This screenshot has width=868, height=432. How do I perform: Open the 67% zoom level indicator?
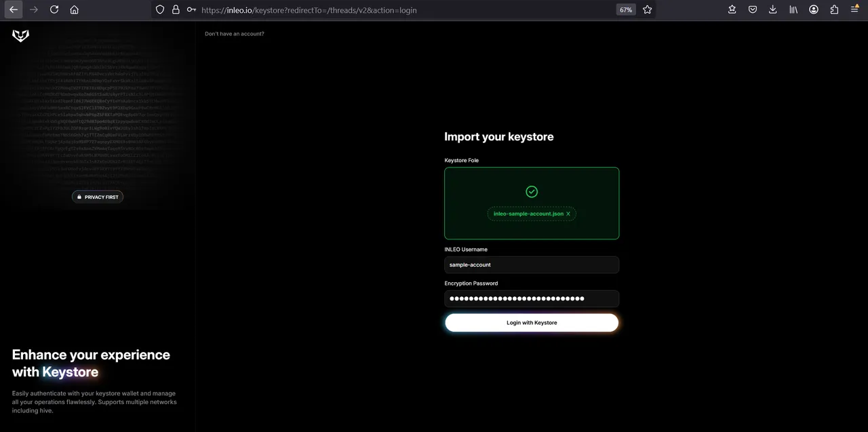pyautogui.click(x=626, y=10)
